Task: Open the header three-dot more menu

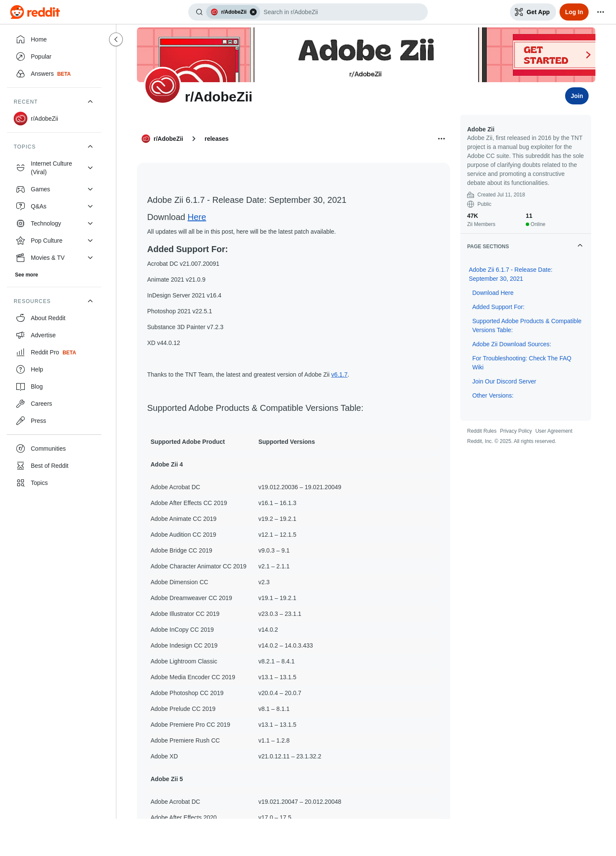Action: click(x=601, y=12)
